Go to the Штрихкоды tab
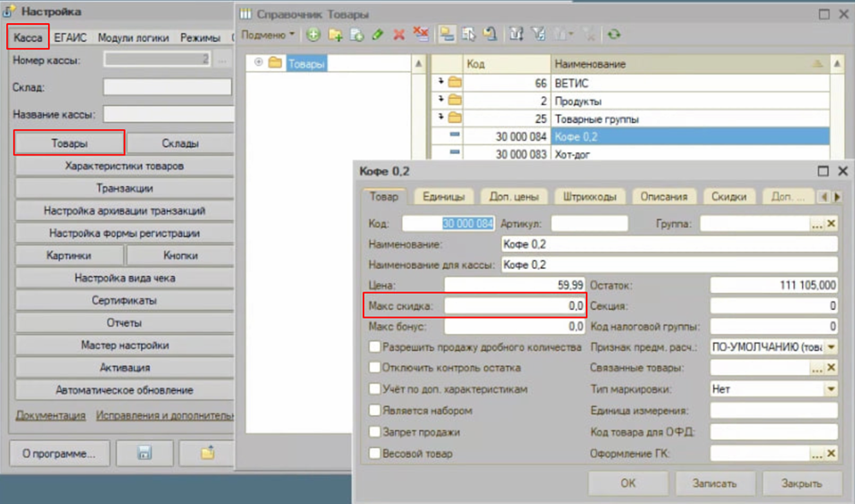Screen dimensions: 855x504 tap(589, 196)
